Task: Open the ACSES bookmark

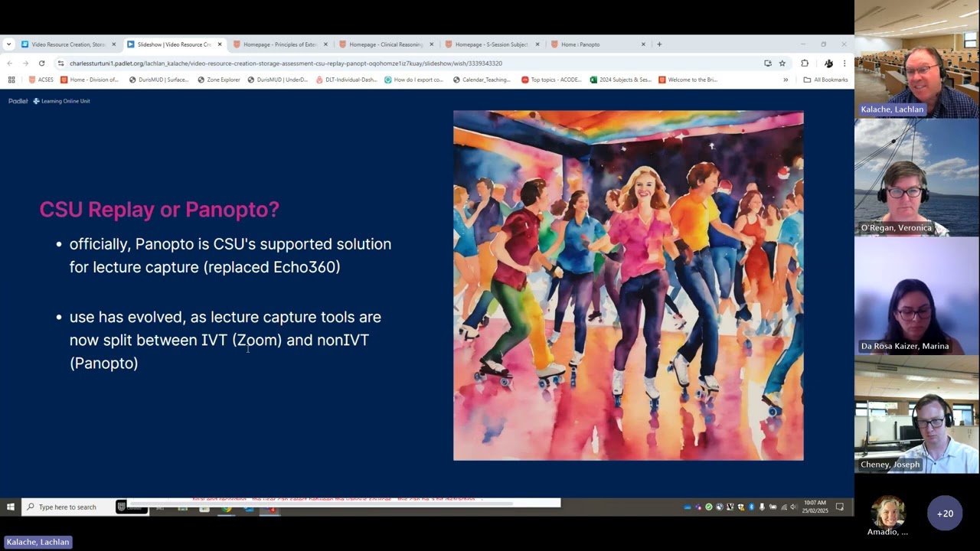Action: [41, 80]
